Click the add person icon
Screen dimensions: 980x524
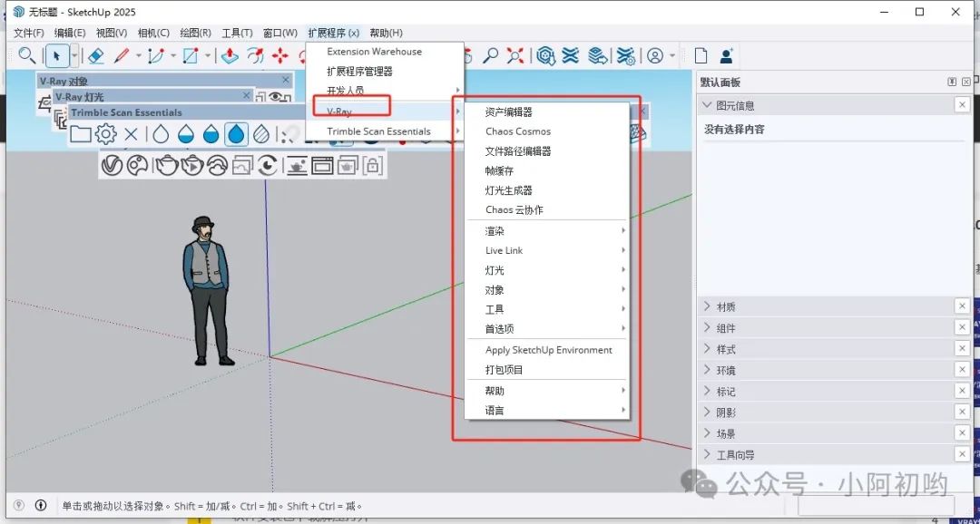pyautogui.click(x=726, y=56)
